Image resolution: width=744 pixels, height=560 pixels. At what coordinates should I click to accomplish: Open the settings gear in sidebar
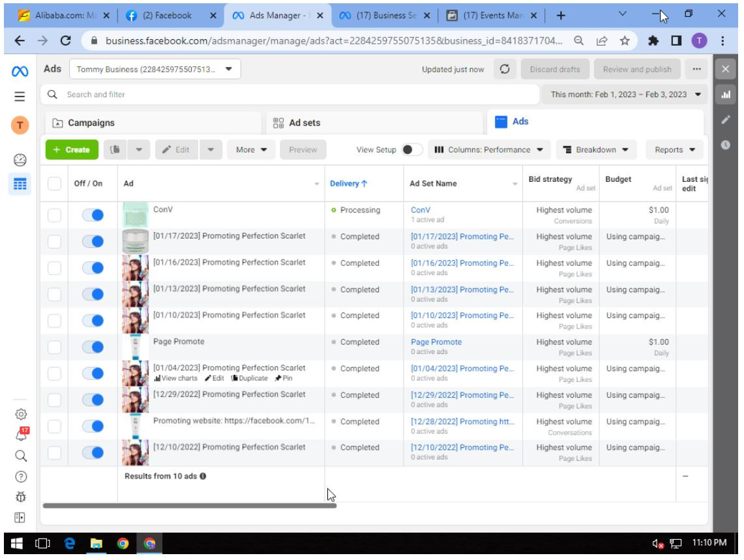(21, 415)
